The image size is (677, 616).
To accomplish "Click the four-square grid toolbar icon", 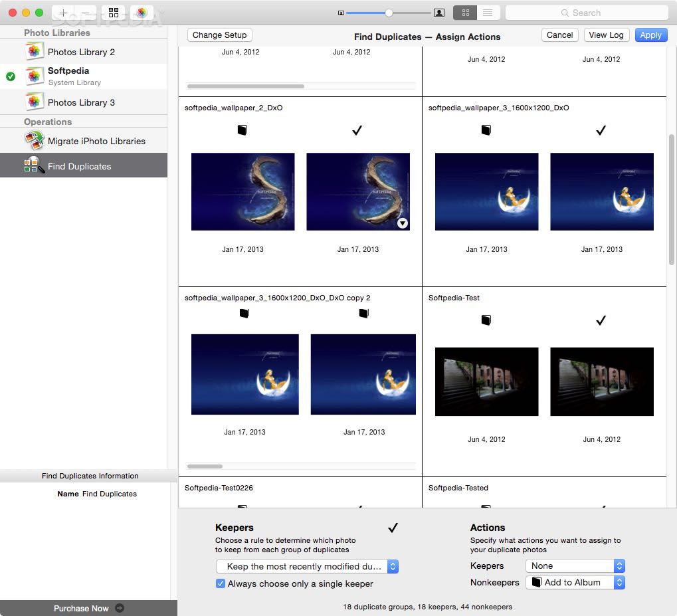I will (x=114, y=13).
